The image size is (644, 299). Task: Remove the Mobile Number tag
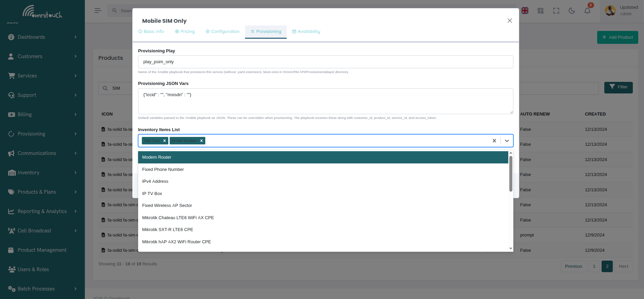(202, 141)
